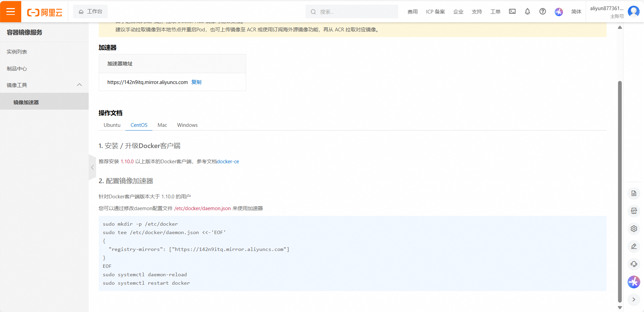
Task: Click the /etc/docker/daemon.json path text
Action: click(202, 208)
